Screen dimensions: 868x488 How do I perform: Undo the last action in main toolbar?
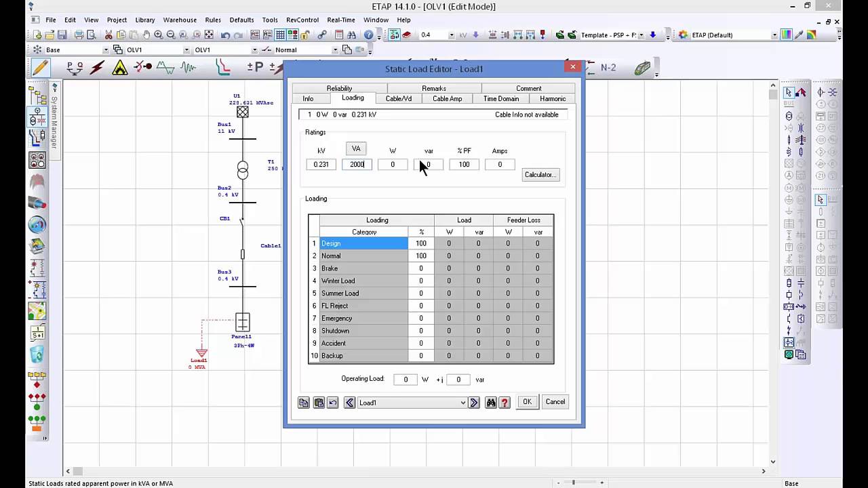225,35
